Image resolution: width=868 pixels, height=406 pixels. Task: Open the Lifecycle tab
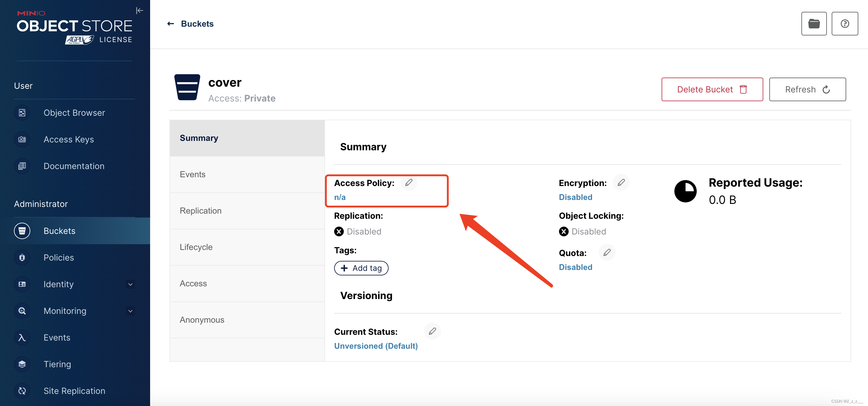click(196, 247)
